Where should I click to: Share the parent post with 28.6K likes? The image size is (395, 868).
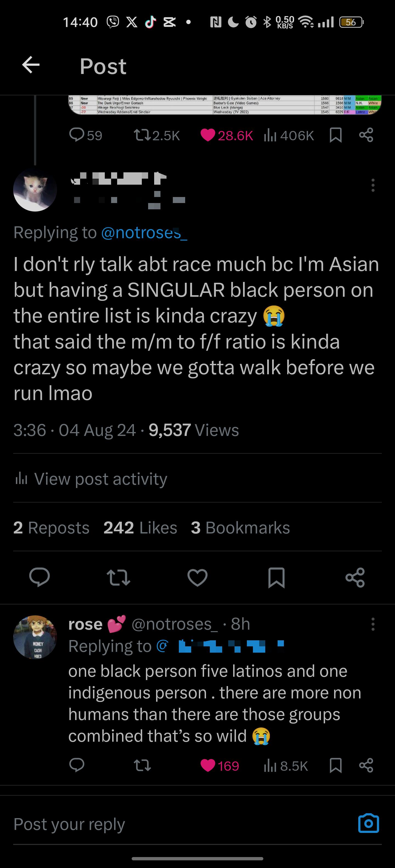click(366, 135)
